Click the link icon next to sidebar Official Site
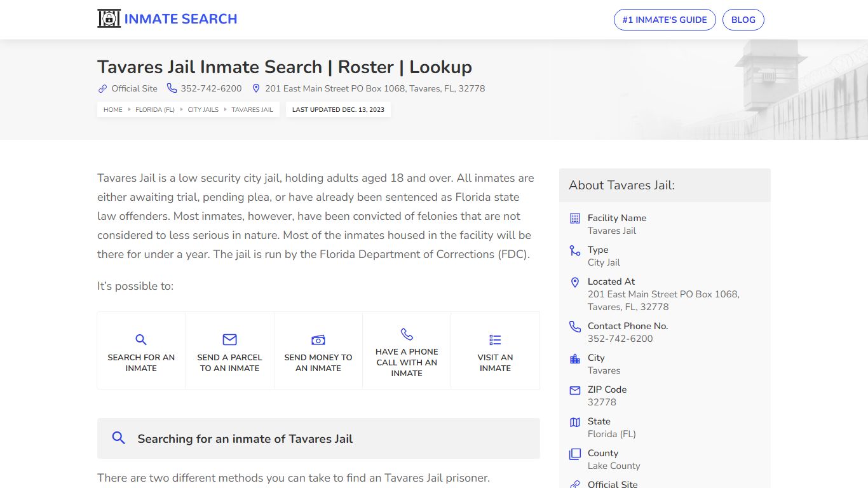 (575, 484)
